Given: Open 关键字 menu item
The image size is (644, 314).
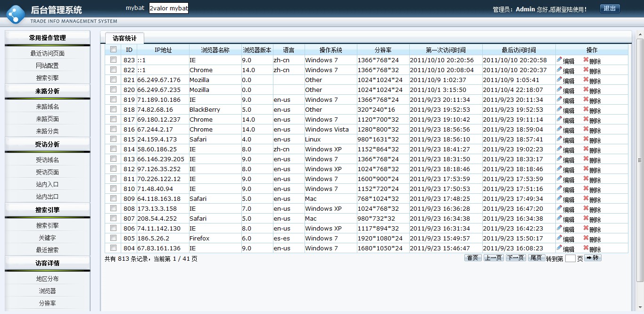Looking at the screenshot, I should point(47,238).
